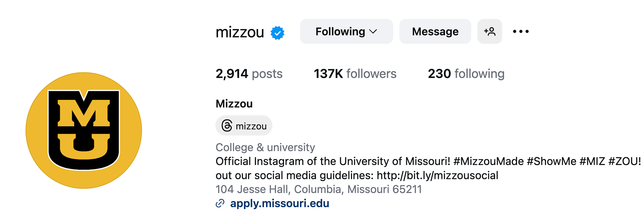Open the 137K followers list
The image size is (644, 222).
tap(355, 74)
